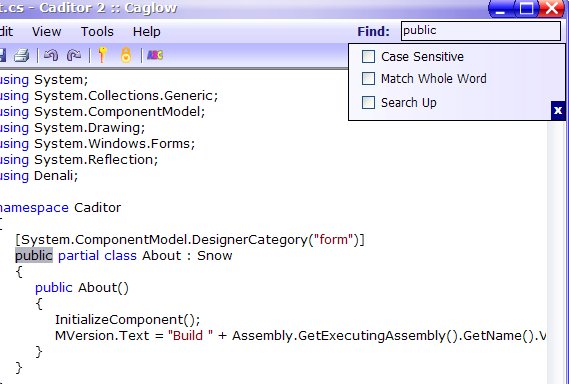Click the Save floppy disk icon
The width and height of the screenshot is (569, 384).
coord(3,55)
